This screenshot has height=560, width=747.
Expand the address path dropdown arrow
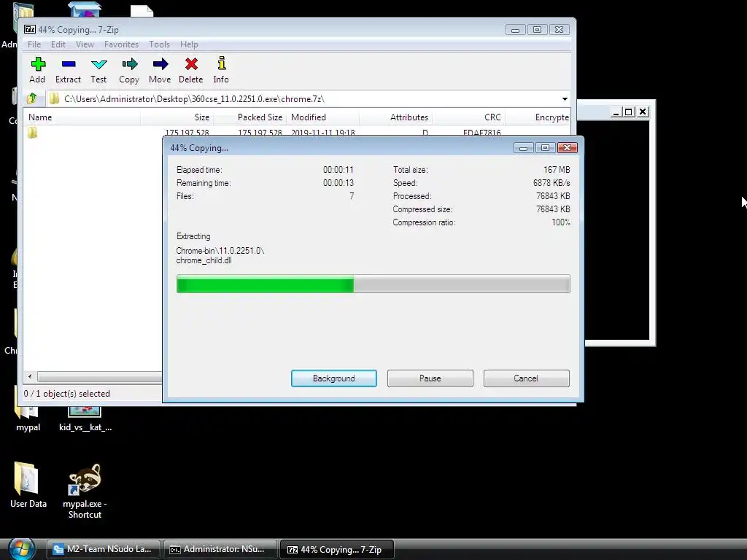565,99
